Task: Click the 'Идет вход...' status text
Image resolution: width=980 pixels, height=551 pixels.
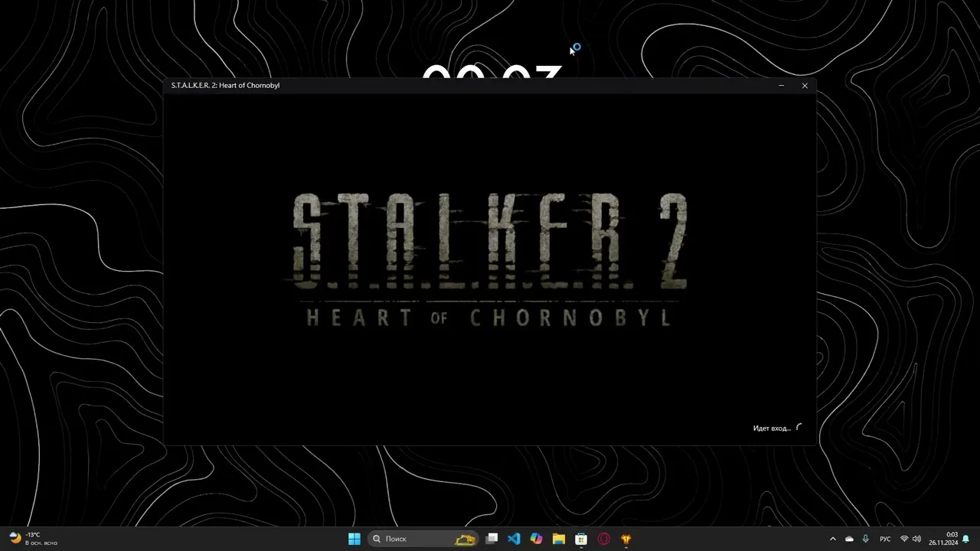Action: pyautogui.click(x=772, y=428)
